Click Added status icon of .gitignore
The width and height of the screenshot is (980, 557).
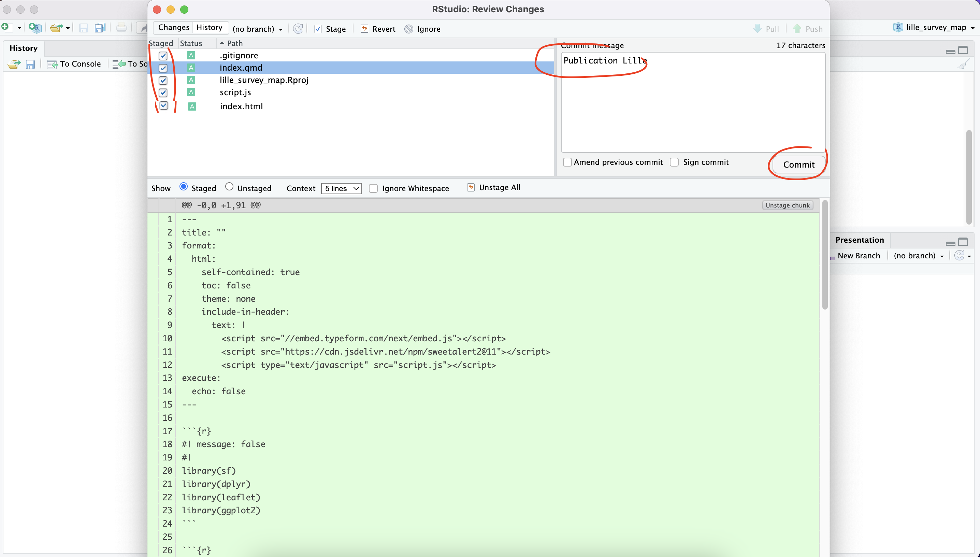click(191, 56)
